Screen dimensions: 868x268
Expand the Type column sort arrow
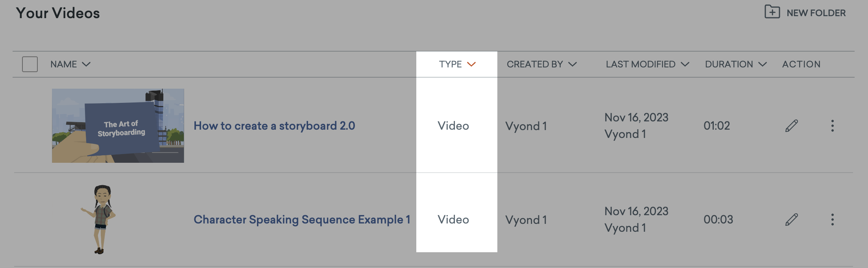[471, 64]
